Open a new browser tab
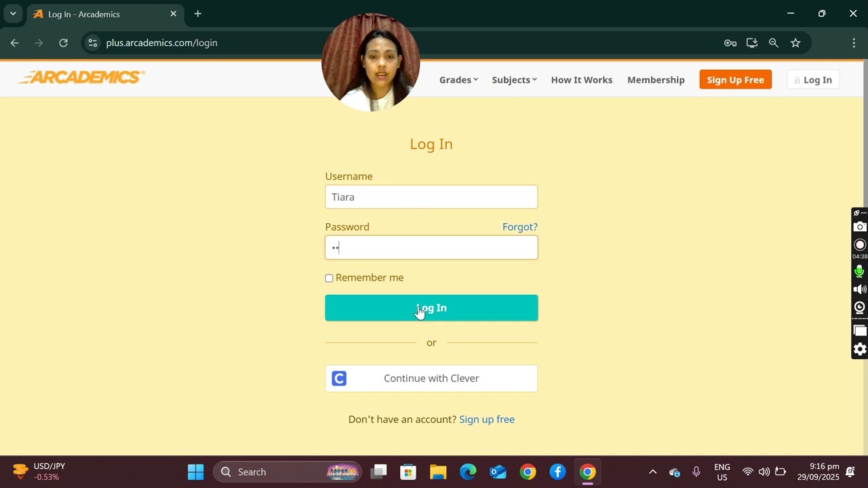Screen dimensions: 868x488 pos(198,14)
